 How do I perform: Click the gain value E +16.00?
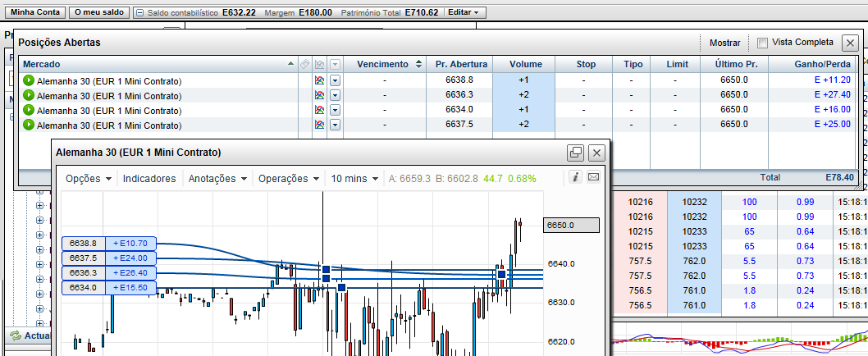[833, 110]
